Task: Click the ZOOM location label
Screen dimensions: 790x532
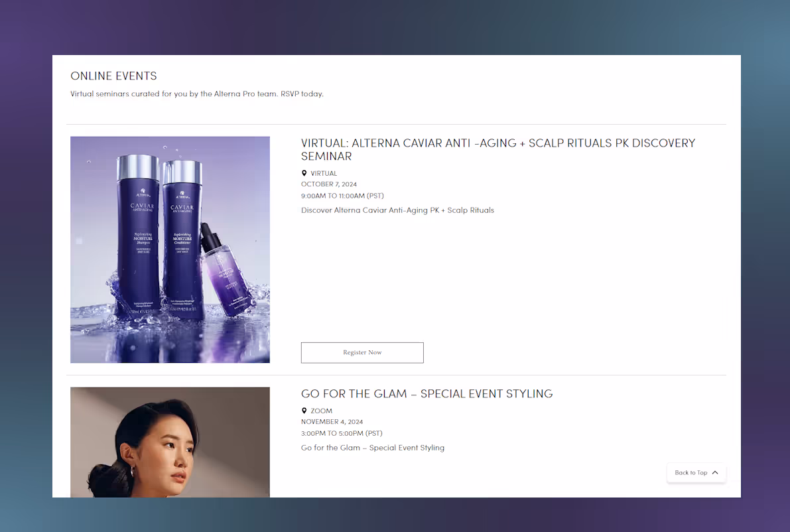Action: tap(322, 411)
